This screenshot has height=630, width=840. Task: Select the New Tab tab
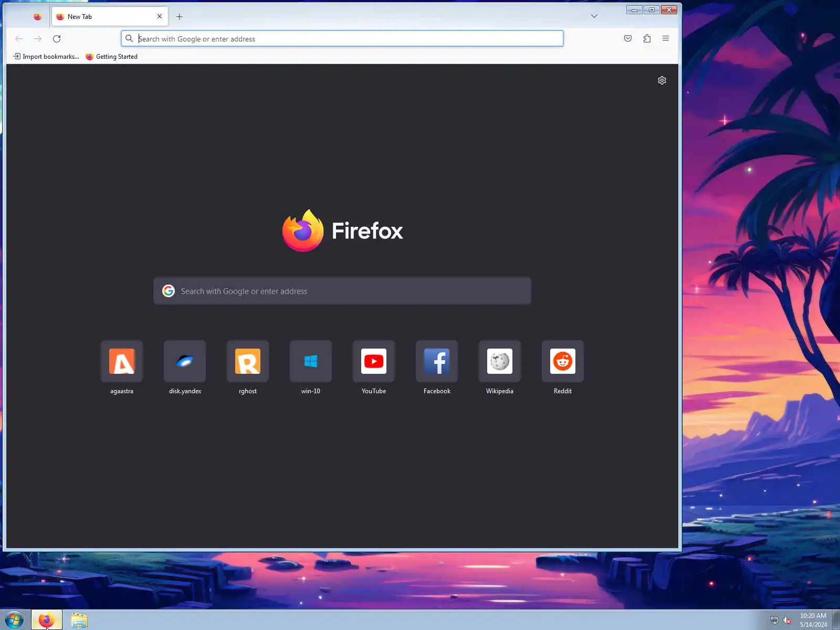coord(110,16)
